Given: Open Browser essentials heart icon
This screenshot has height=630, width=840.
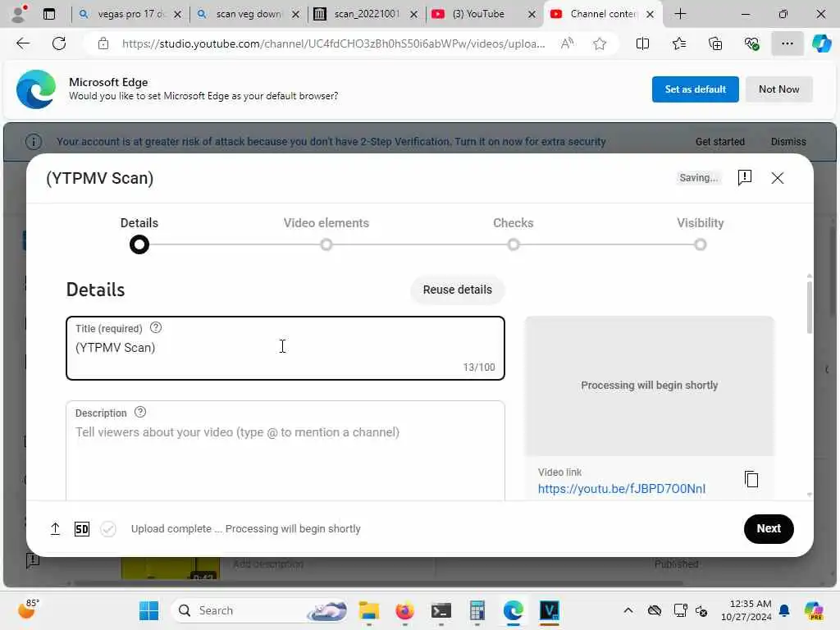Looking at the screenshot, I should [x=751, y=44].
